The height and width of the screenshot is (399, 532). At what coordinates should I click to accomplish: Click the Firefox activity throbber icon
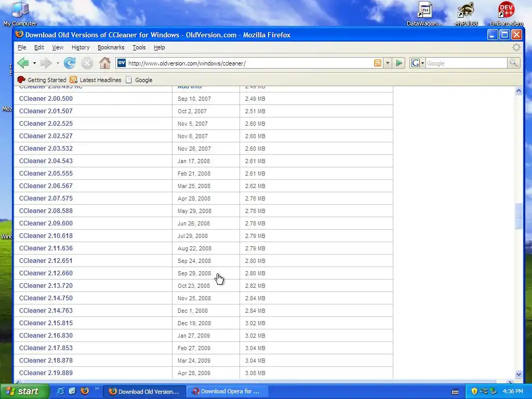tap(516, 47)
